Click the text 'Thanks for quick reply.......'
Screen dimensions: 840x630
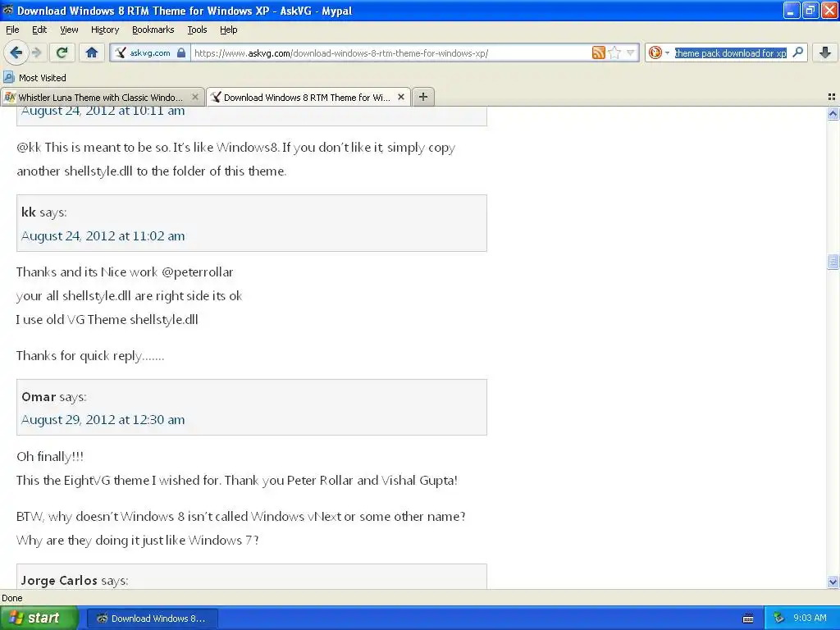coord(90,356)
